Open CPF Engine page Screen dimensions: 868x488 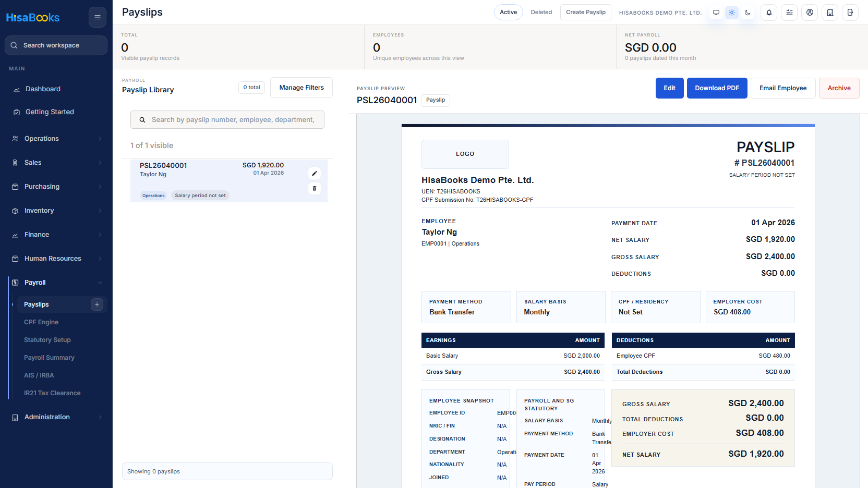(41, 322)
